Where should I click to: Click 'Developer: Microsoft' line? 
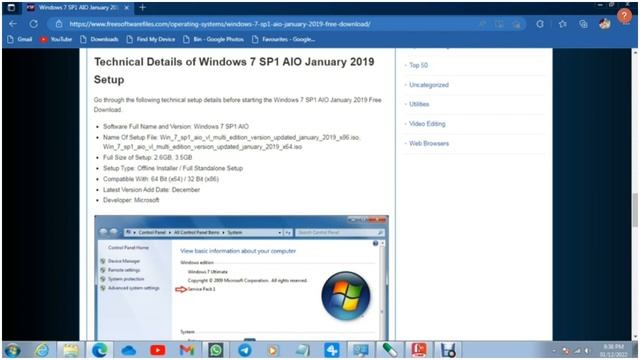coord(131,200)
